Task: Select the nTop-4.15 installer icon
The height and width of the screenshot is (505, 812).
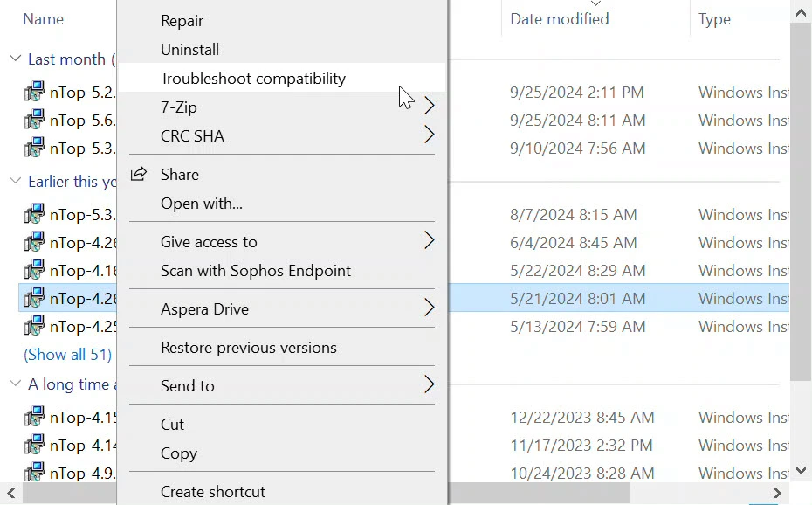Action: pos(32,417)
